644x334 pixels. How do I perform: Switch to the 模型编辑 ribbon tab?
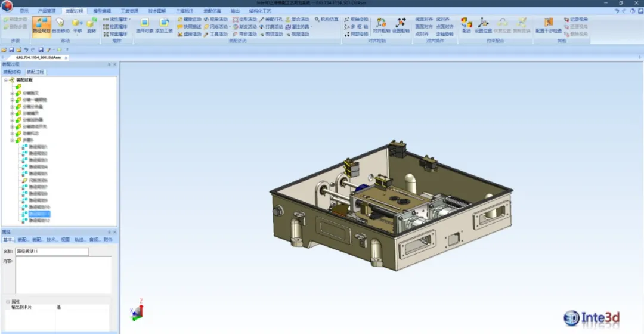pos(101,11)
